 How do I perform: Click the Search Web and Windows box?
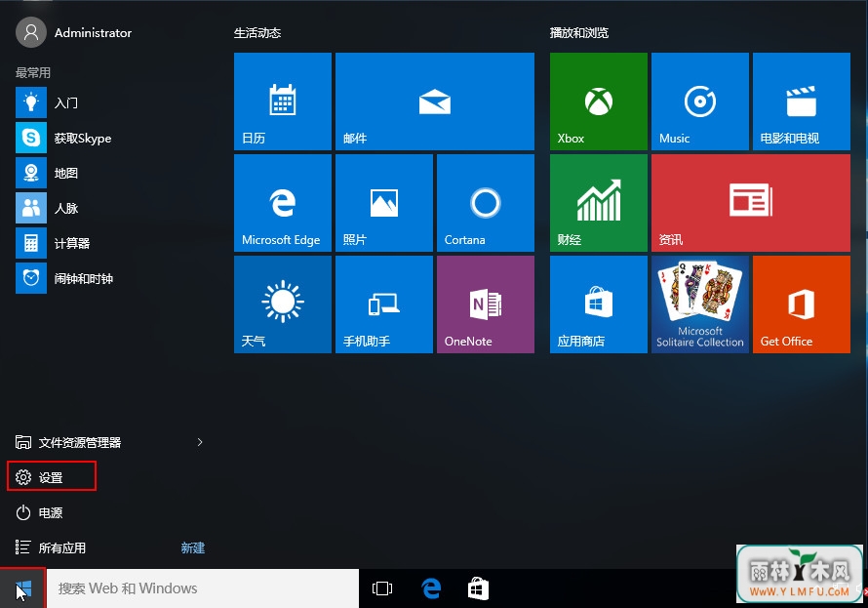[203, 588]
